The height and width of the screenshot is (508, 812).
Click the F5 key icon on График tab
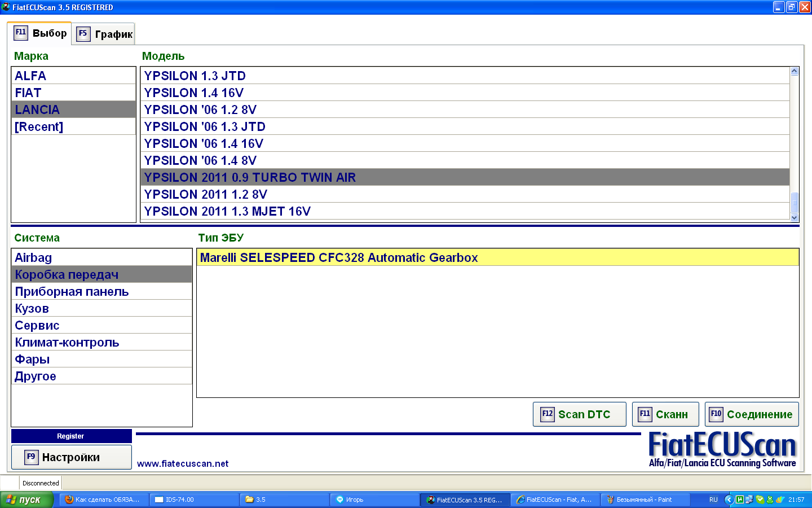[83, 33]
